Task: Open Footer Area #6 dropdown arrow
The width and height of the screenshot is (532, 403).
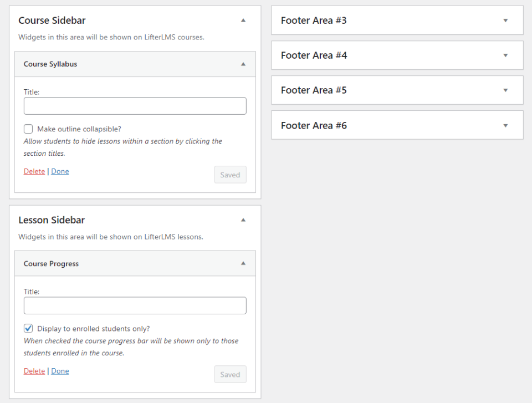Action: tap(505, 126)
